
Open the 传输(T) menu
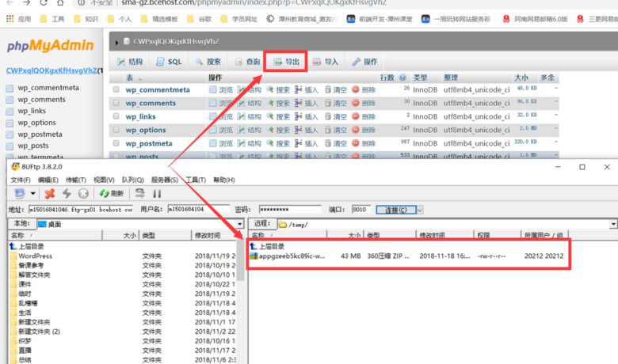point(76,180)
